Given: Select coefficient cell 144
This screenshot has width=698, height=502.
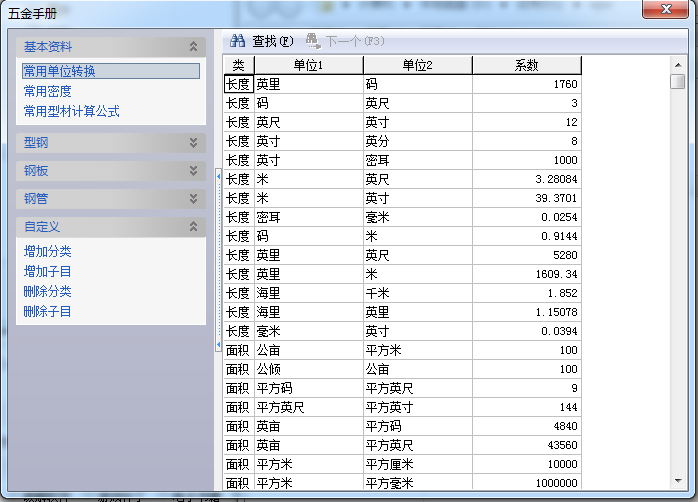Looking at the screenshot, I should (527, 407).
